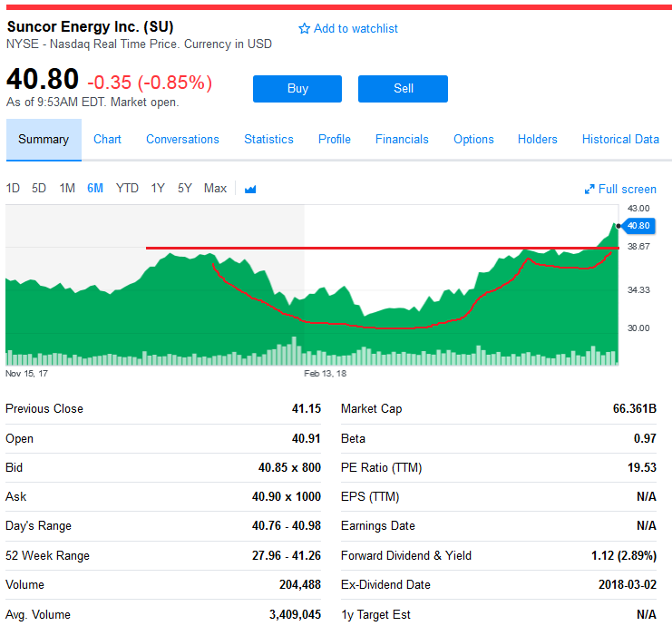672x626 pixels.
Task: Set chart range to 5D
Action: click(x=39, y=188)
